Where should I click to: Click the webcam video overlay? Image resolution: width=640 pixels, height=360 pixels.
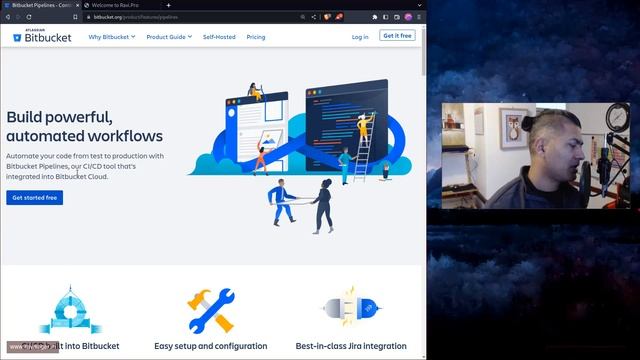click(536, 156)
